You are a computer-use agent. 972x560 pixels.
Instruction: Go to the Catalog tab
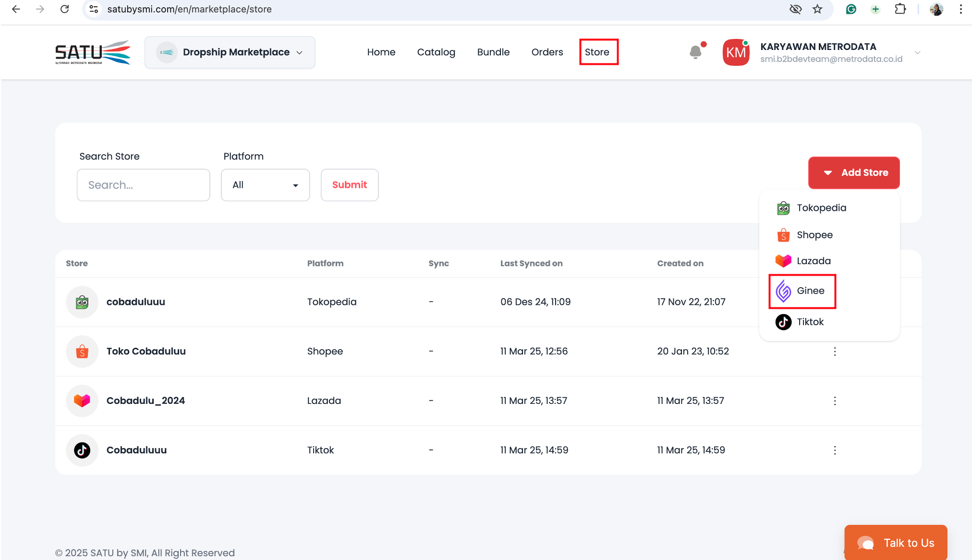coord(436,52)
